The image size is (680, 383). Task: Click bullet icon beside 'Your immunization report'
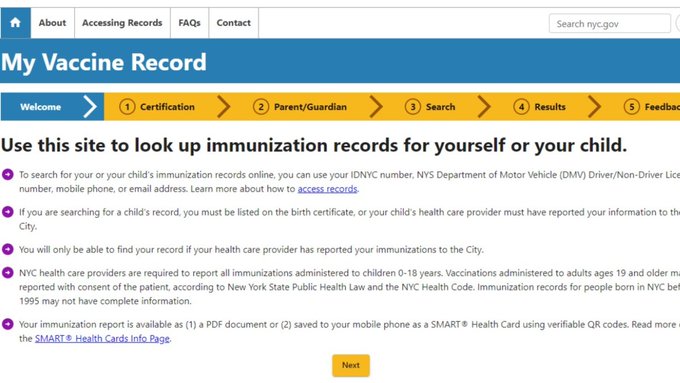pyautogui.click(x=8, y=324)
